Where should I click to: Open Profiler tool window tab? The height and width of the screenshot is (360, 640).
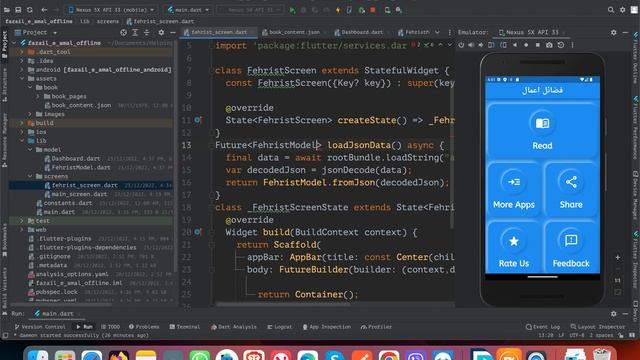(x=376, y=327)
